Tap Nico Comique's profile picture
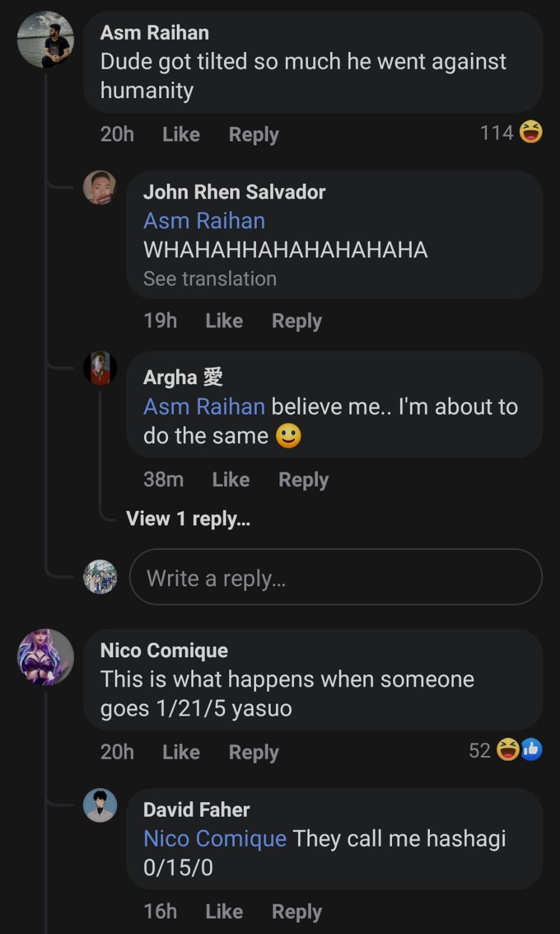Screen dimensions: 560x934 tap(45, 657)
